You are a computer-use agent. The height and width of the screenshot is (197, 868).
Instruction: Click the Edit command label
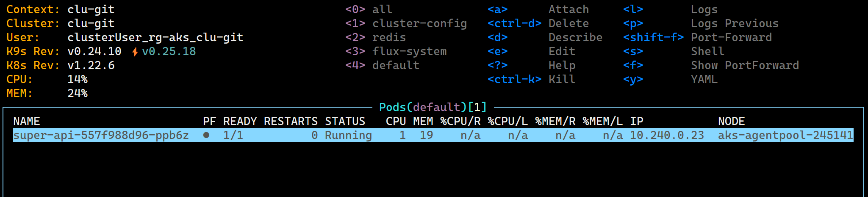(562, 51)
